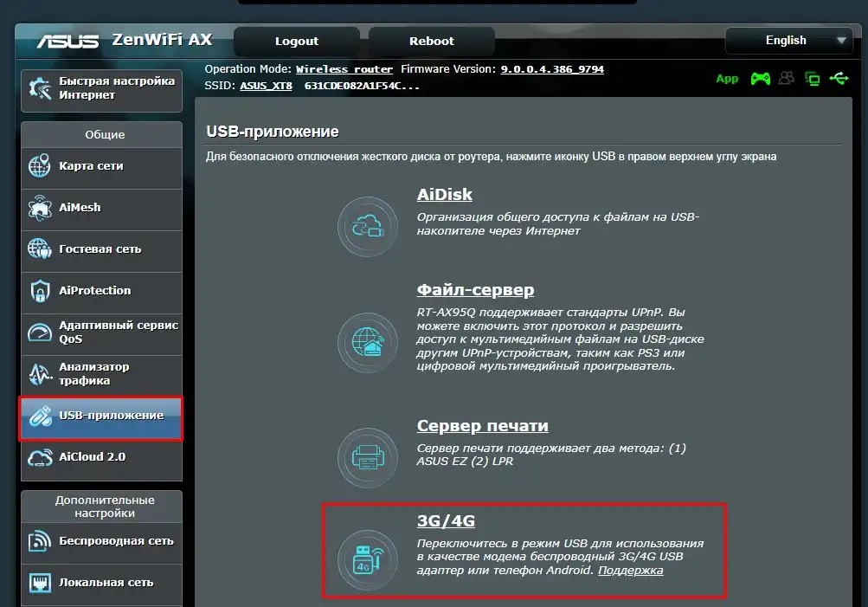Click the guest network users status icon
Viewport: 868px width, 607px height.
point(786,79)
